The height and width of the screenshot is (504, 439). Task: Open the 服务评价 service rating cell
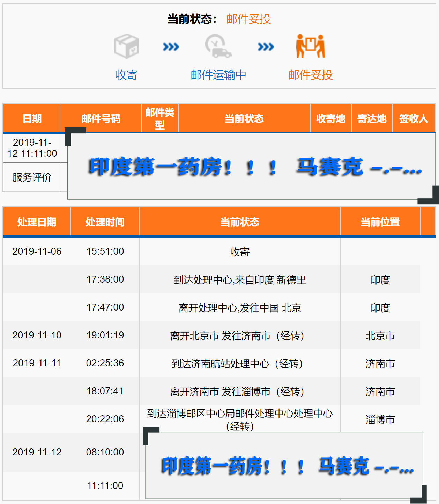32,177
